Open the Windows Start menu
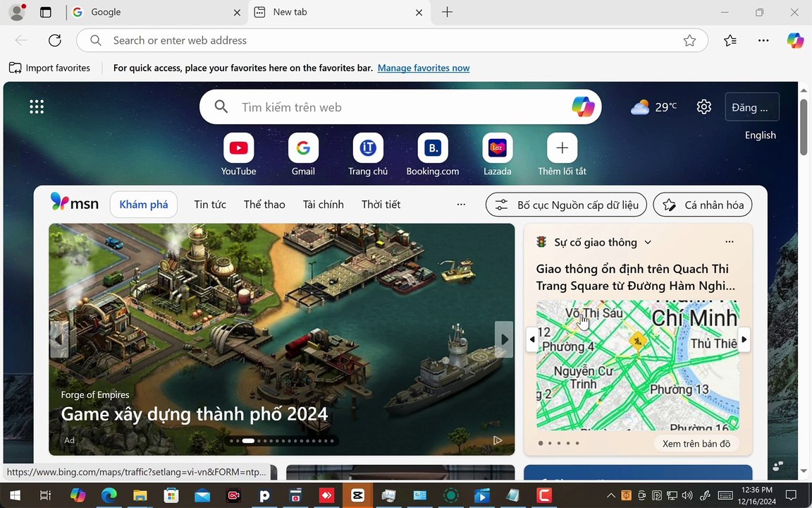This screenshot has height=508, width=812. 15,495
